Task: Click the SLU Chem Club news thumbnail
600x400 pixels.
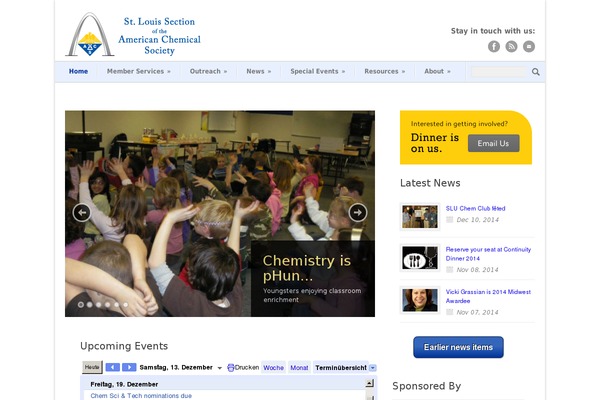Action: click(x=420, y=217)
